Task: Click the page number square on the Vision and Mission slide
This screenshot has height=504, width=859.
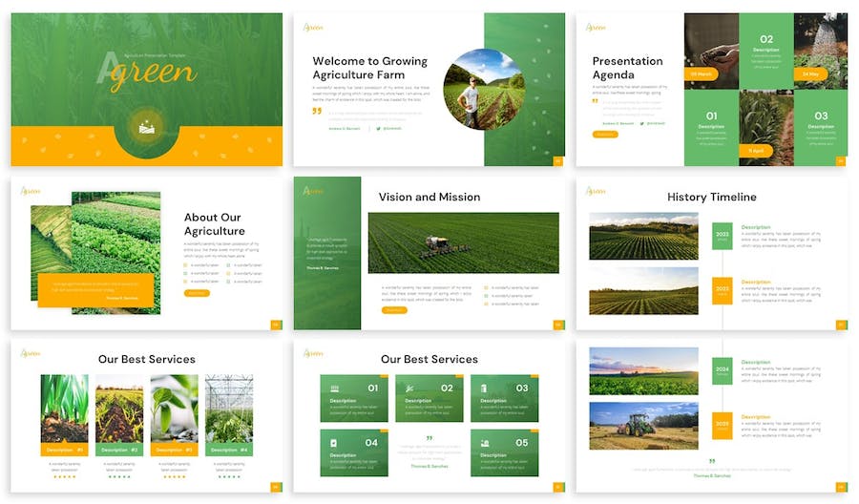Action: tap(558, 325)
